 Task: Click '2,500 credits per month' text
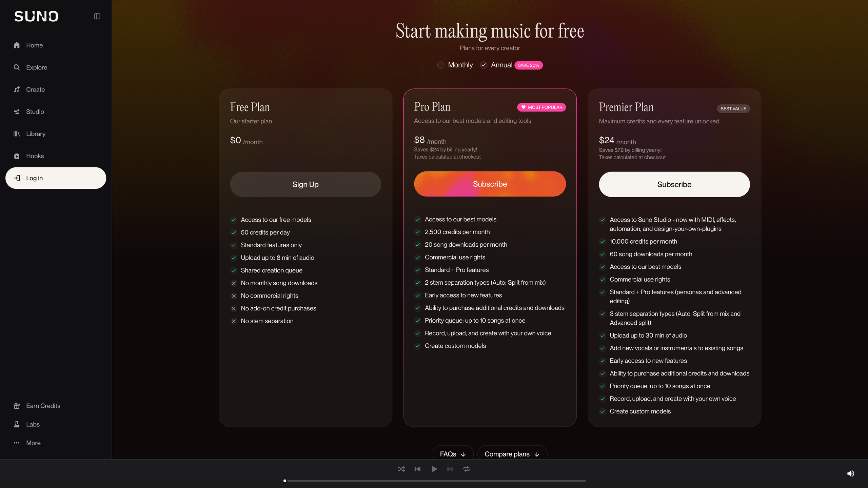pos(457,232)
